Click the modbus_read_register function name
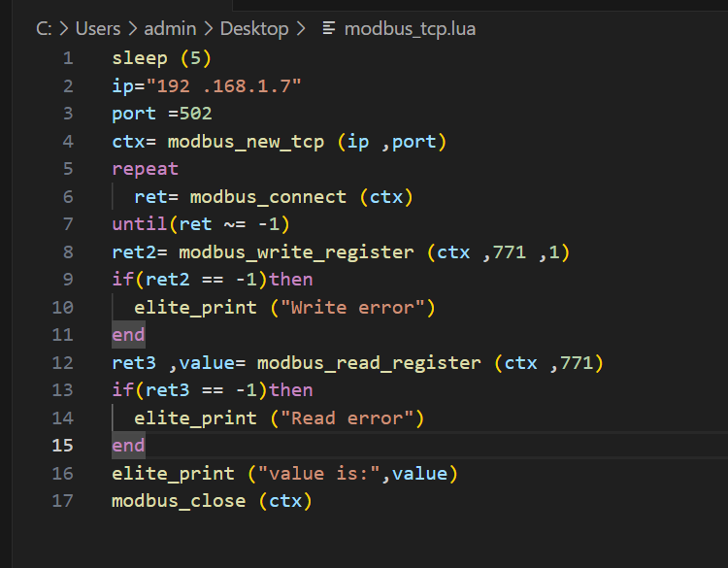Viewport: 728px width, 568px height. (x=369, y=363)
